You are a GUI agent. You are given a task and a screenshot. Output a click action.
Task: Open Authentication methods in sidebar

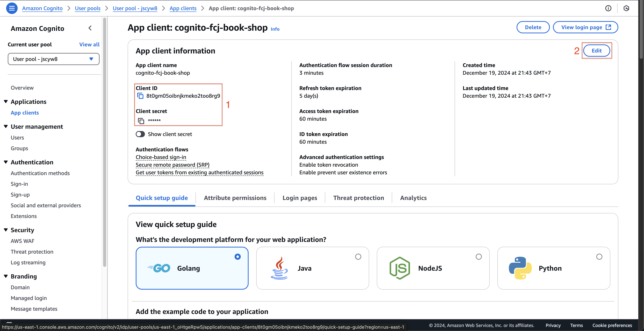[40, 173]
